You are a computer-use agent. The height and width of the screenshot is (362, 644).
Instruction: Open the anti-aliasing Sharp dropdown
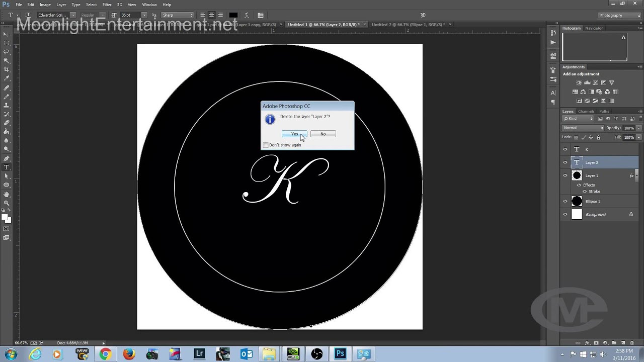click(177, 15)
